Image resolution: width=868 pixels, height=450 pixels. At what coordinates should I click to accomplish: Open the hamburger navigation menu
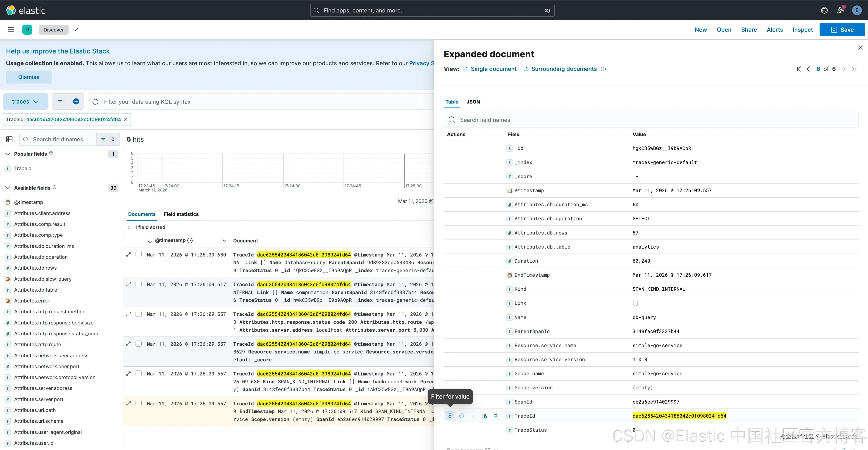[x=11, y=30]
